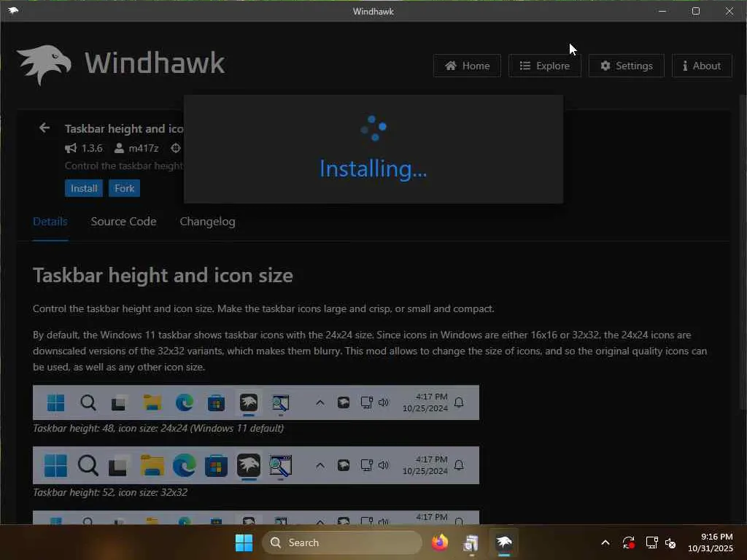Install the taskbar height mod
The image size is (747, 560).
84,188
